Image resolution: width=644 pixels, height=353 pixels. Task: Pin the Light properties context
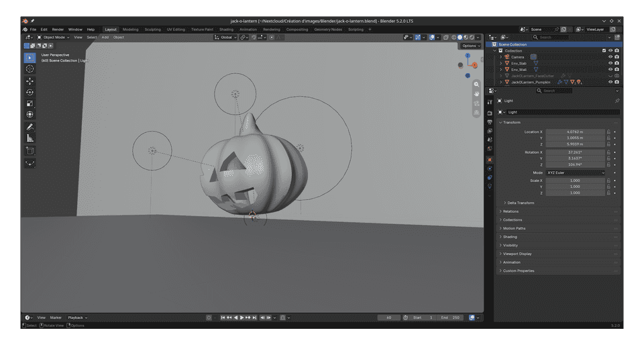click(x=617, y=101)
